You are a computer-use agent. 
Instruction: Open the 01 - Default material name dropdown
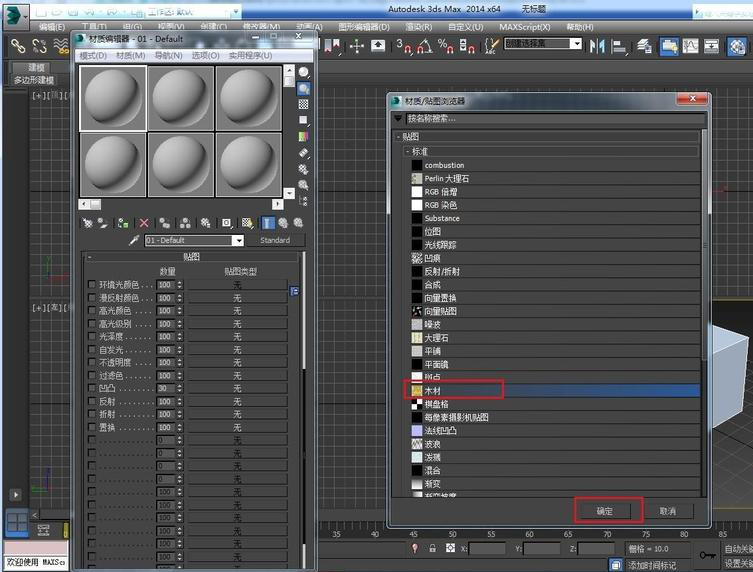click(238, 241)
